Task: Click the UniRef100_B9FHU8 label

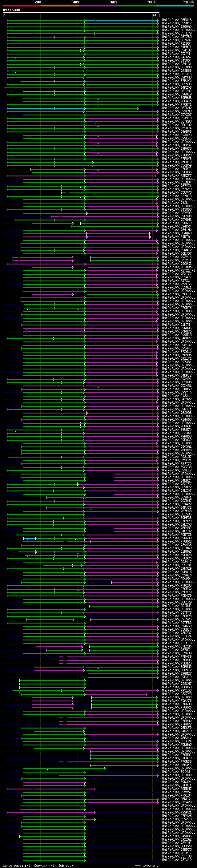Action: [x=177, y=98]
